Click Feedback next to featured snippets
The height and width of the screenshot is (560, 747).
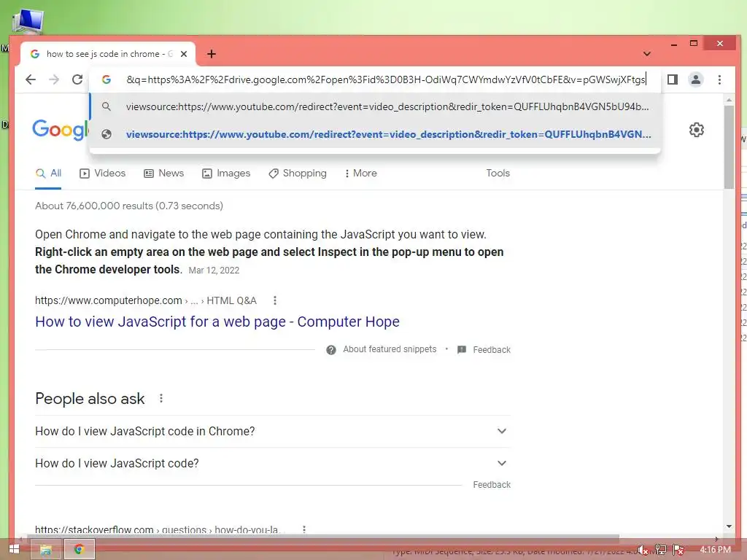pos(492,350)
